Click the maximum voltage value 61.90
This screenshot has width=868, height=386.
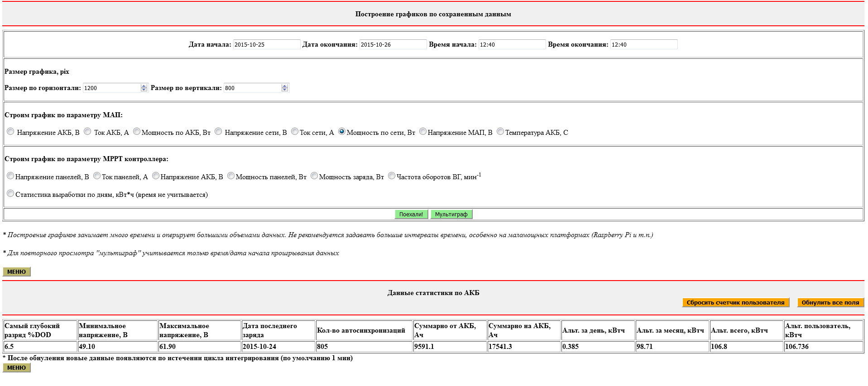click(x=168, y=347)
